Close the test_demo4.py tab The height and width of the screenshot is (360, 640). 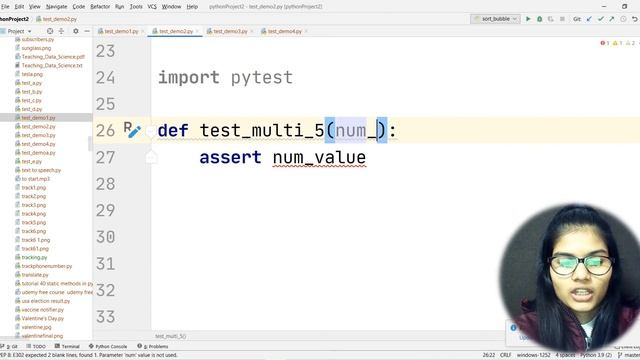pos(306,31)
